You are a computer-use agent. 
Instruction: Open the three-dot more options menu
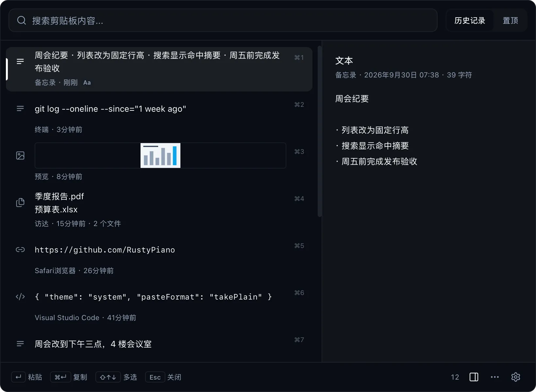coord(495,377)
